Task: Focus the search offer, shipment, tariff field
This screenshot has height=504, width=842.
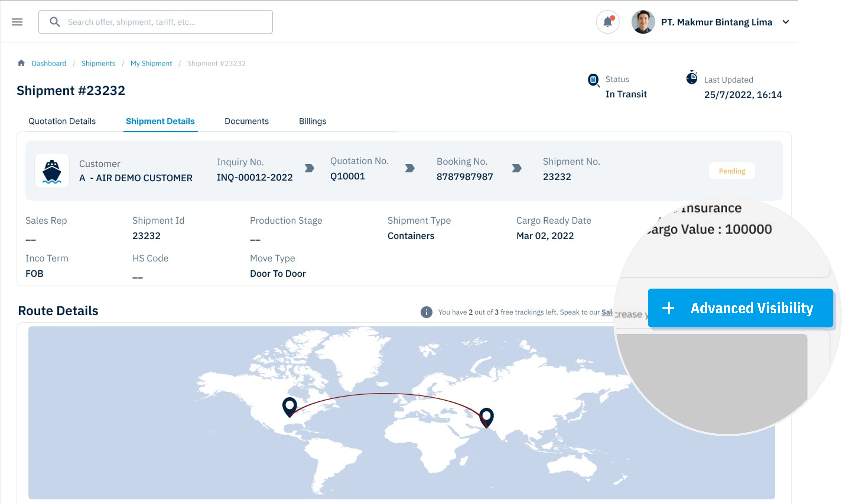Action: click(x=156, y=22)
